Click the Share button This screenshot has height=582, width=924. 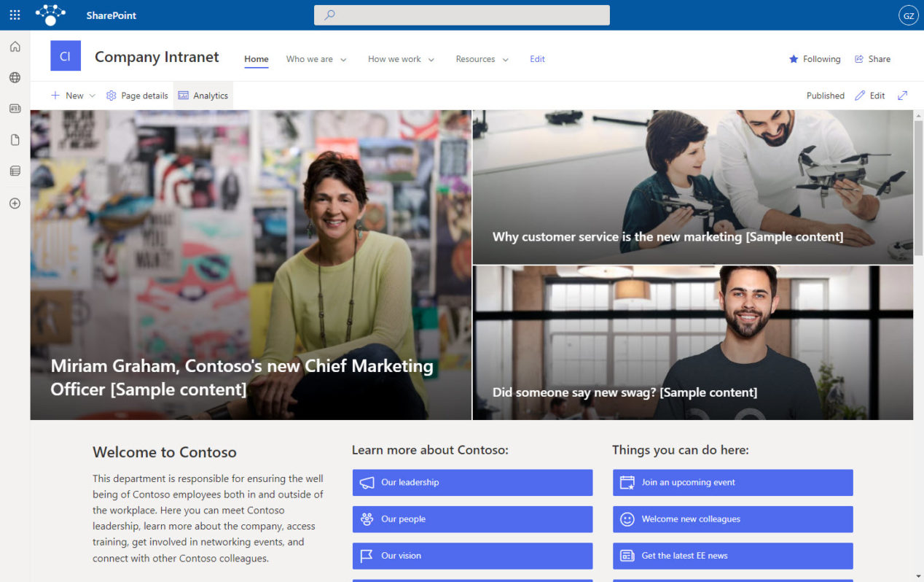[x=872, y=59]
